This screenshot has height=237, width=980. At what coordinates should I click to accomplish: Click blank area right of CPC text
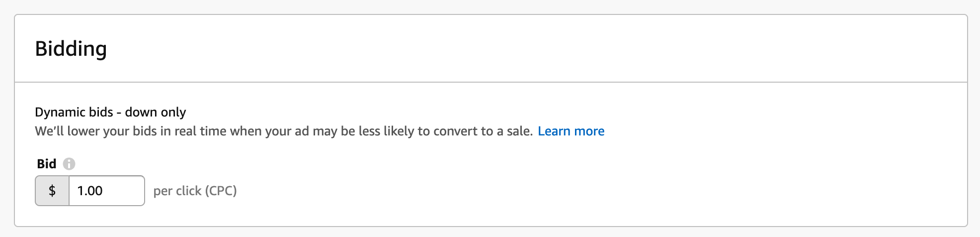[x=497, y=191]
